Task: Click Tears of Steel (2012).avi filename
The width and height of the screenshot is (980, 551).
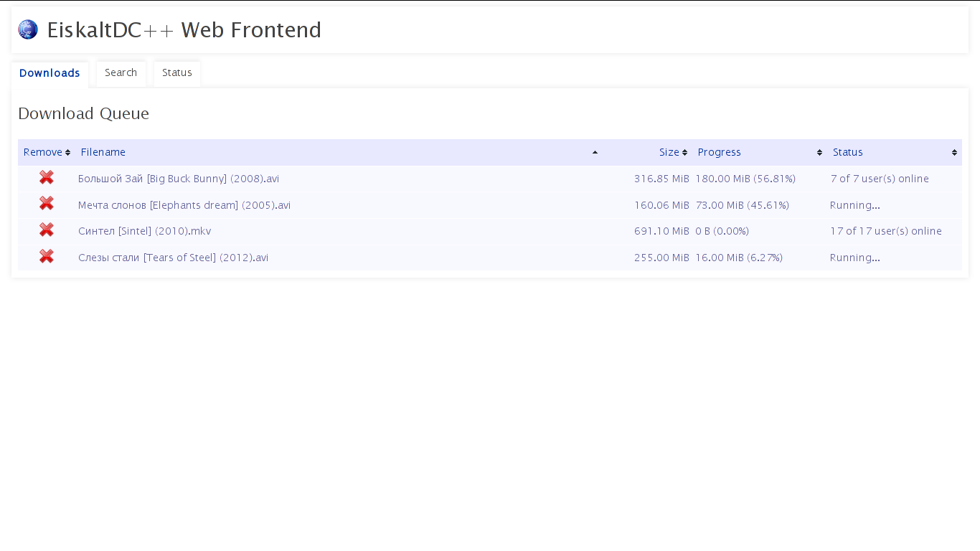Action: [x=173, y=258]
